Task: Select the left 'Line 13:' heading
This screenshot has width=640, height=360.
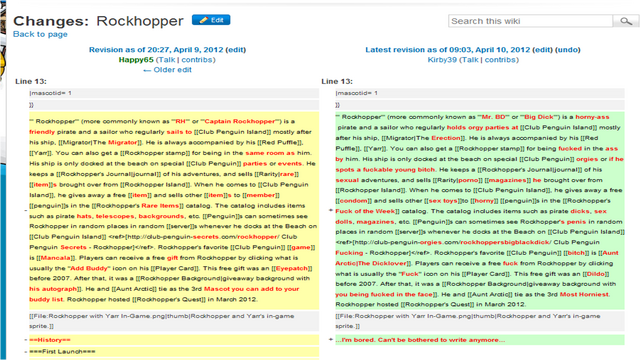Action: click(x=31, y=81)
